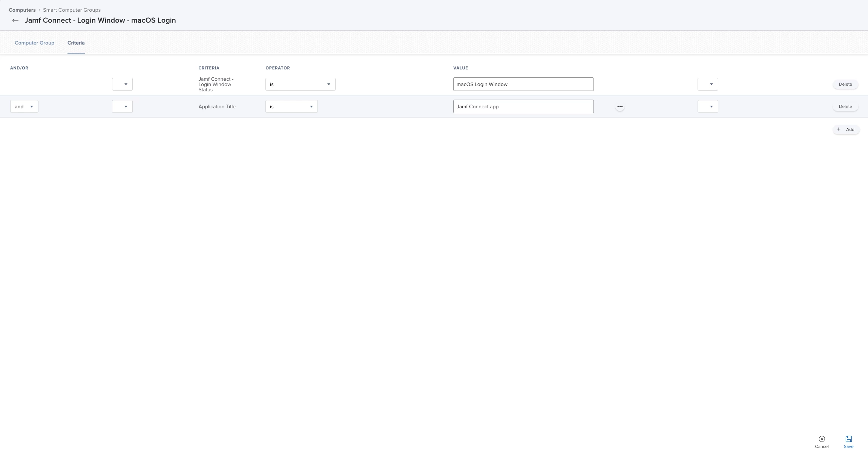
Task: Click the macOS Login Window value field
Action: point(523,84)
